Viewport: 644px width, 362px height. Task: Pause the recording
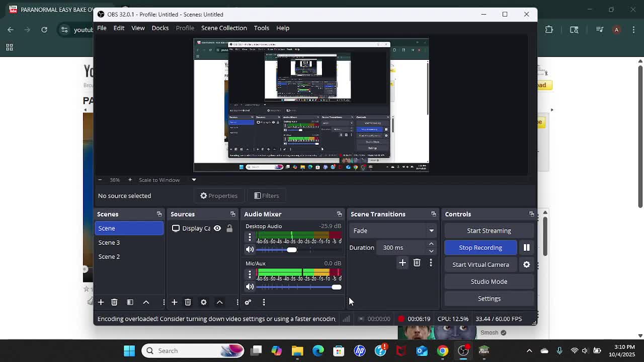coord(526,247)
